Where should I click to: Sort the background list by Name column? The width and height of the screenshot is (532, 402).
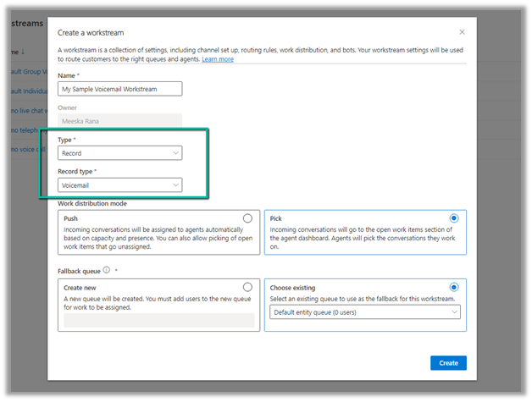[18, 52]
